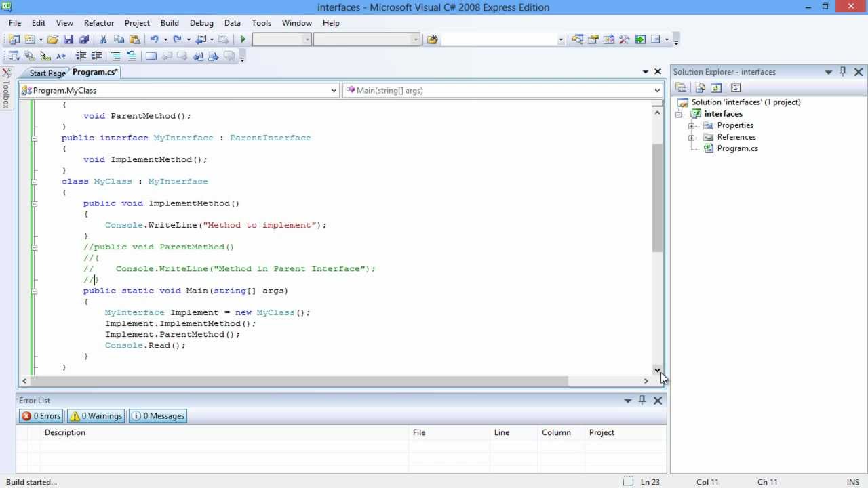Click the Solution Explorer Properties icon
Viewport: 868px width, 488px height.
[x=681, y=87]
